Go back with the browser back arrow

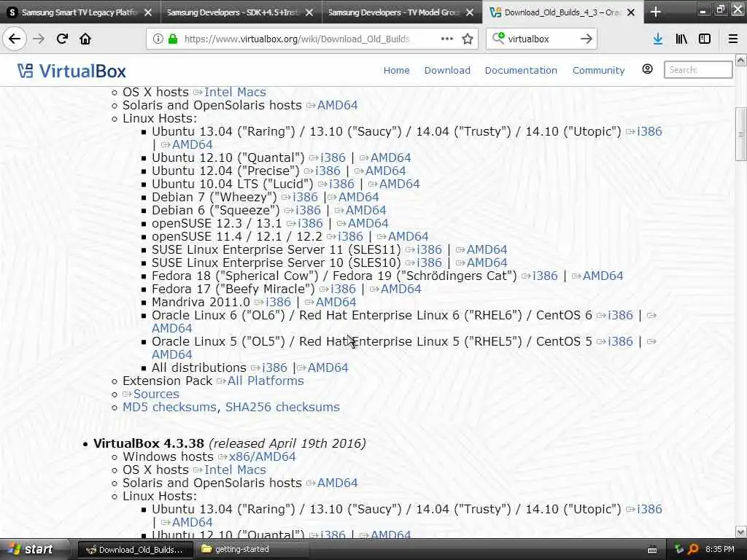pyautogui.click(x=15, y=39)
